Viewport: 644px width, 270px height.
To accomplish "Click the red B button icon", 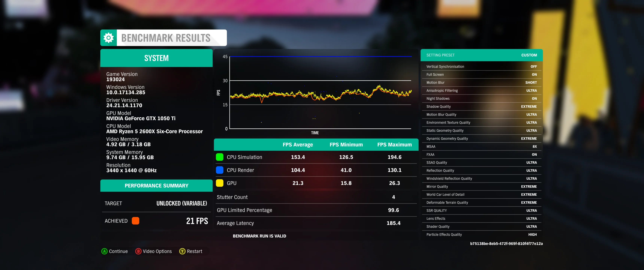I will click(138, 251).
